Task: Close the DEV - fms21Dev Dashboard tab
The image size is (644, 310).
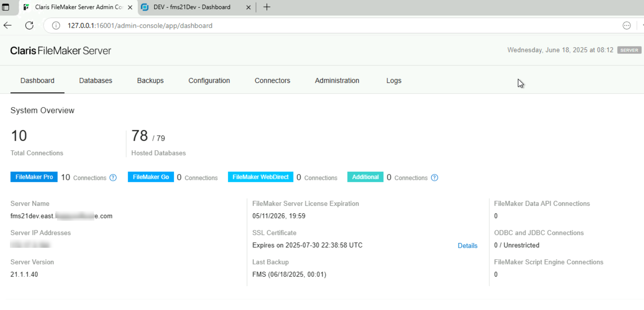Action: pos(248,7)
